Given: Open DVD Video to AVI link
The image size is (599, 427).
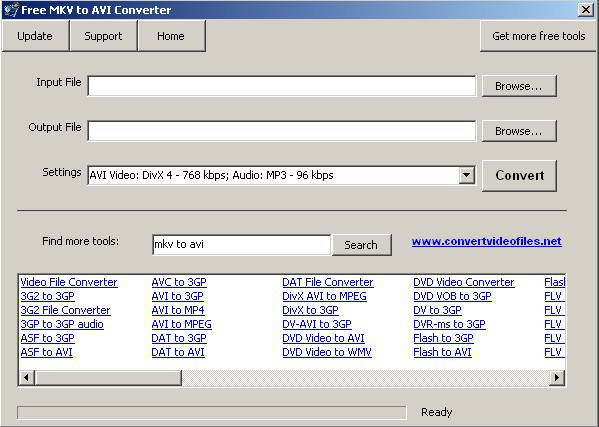Looking at the screenshot, I should tap(323, 338).
